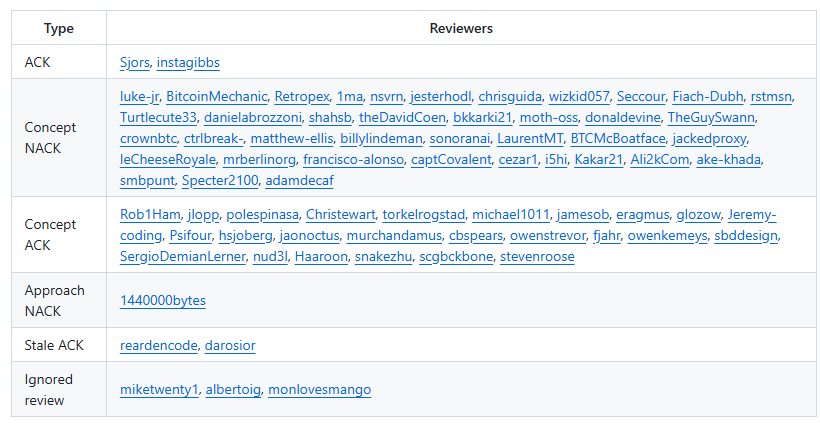820x425 pixels.
Task: Visit the BitcoinMechanic reviewer link
Action: [217, 97]
